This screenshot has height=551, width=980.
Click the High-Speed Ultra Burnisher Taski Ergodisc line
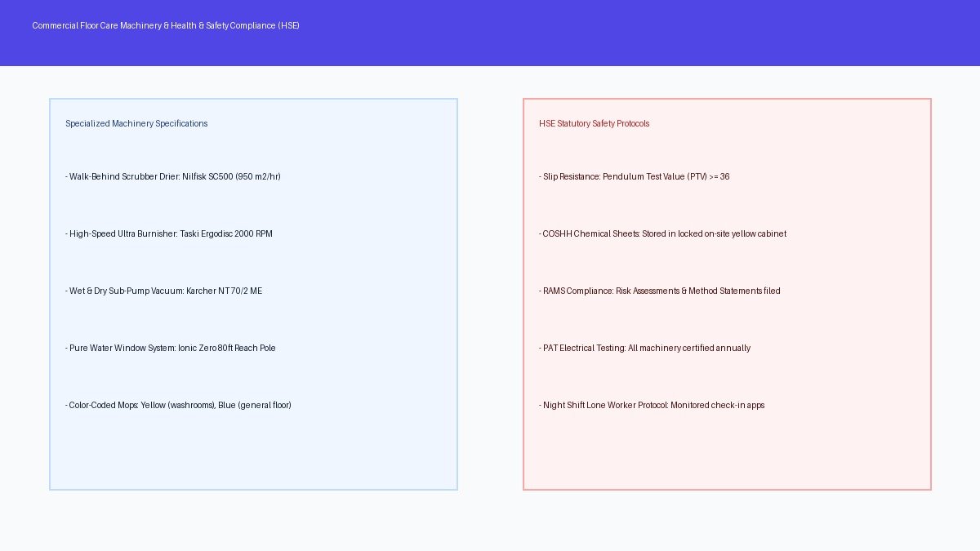[x=169, y=233]
